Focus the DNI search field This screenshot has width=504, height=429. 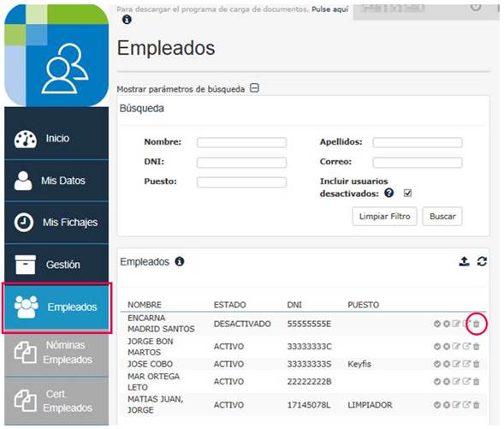pos(241,163)
